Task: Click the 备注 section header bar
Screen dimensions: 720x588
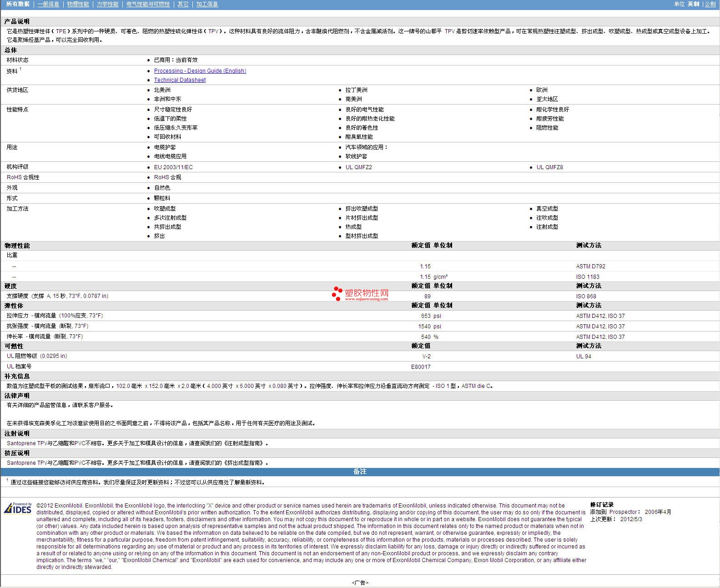Action: tap(360, 472)
